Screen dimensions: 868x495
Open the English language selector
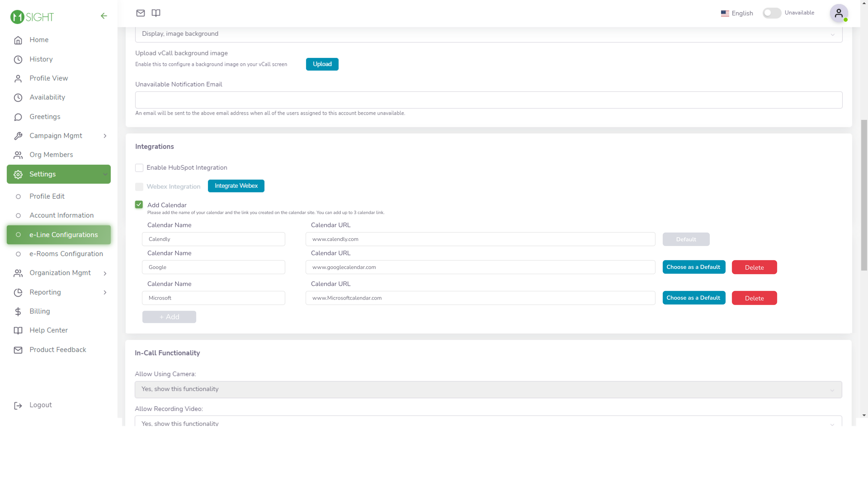(737, 13)
